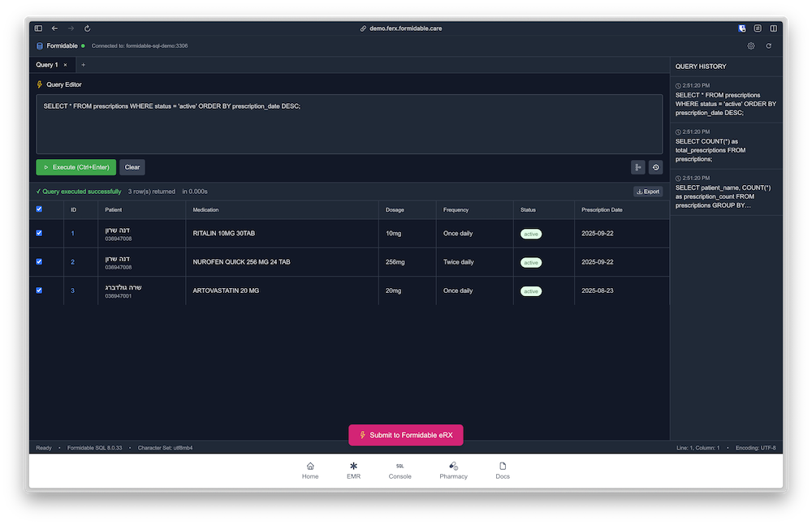Switch to the Query 1 tab

pyautogui.click(x=49, y=65)
